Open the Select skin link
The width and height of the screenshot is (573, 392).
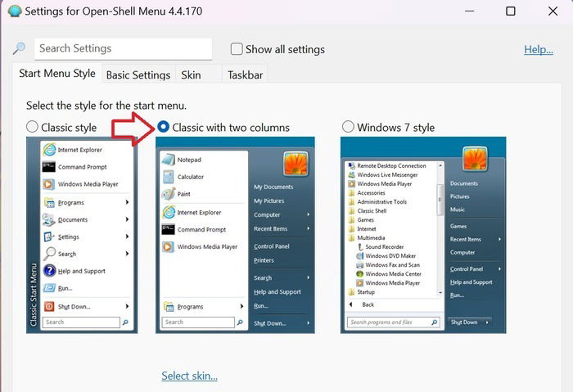coord(189,376)
